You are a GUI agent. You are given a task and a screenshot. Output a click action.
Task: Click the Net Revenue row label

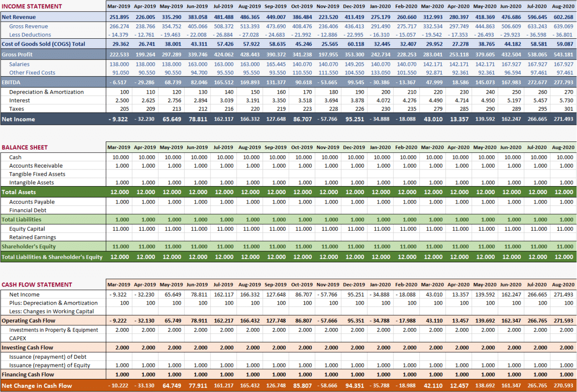(18, 17)
